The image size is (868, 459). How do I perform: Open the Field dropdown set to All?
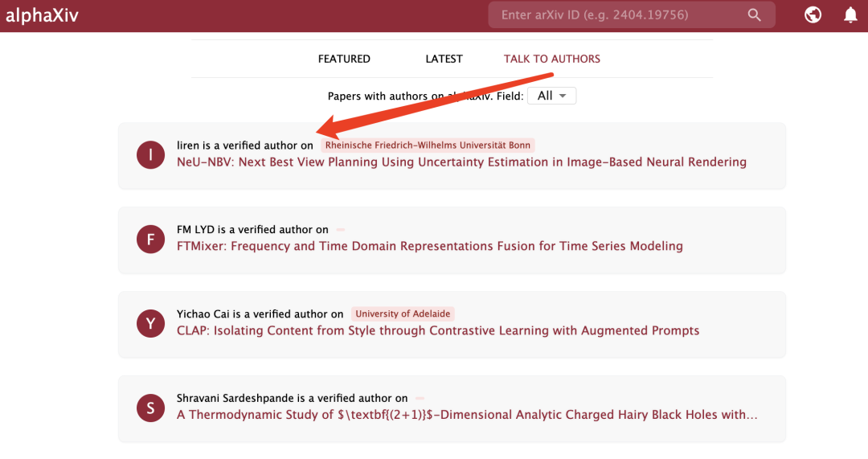click(x=551, y=96)
